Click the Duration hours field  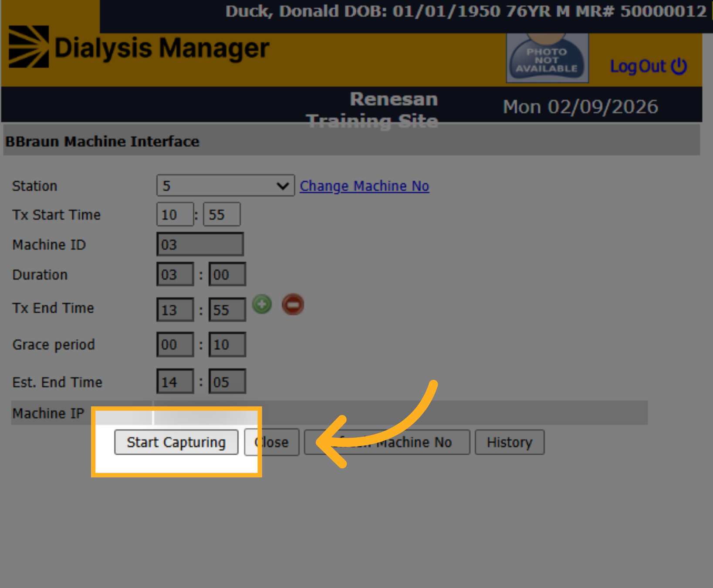click(175, 274)
